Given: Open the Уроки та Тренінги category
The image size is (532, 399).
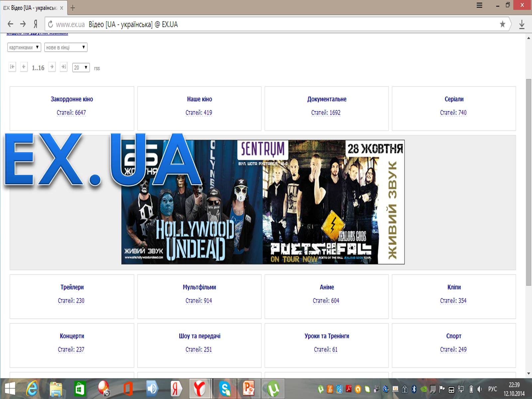Looking at the screenshot, I should point(327,336).
